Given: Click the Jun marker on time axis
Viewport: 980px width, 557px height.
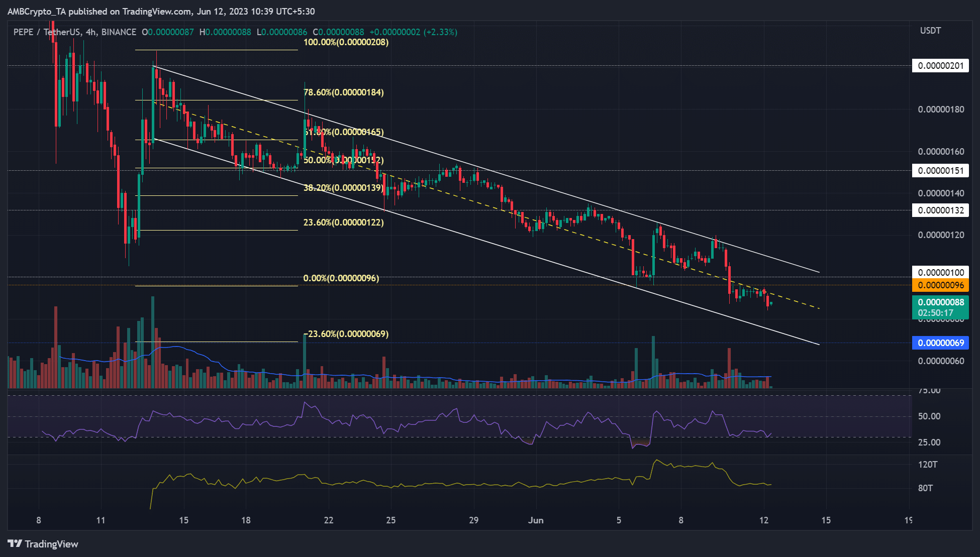Looking at the screenshot, I should click(536, 520).
